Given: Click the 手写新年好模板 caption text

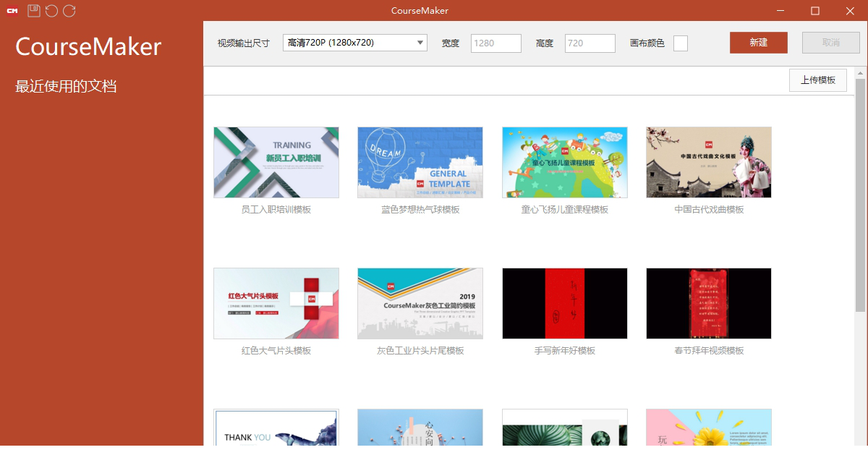Looking at the screenshot, I should tap(565, 351).
